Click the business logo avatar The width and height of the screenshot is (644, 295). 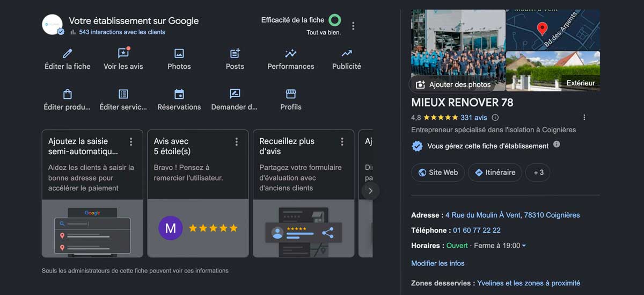53,25
